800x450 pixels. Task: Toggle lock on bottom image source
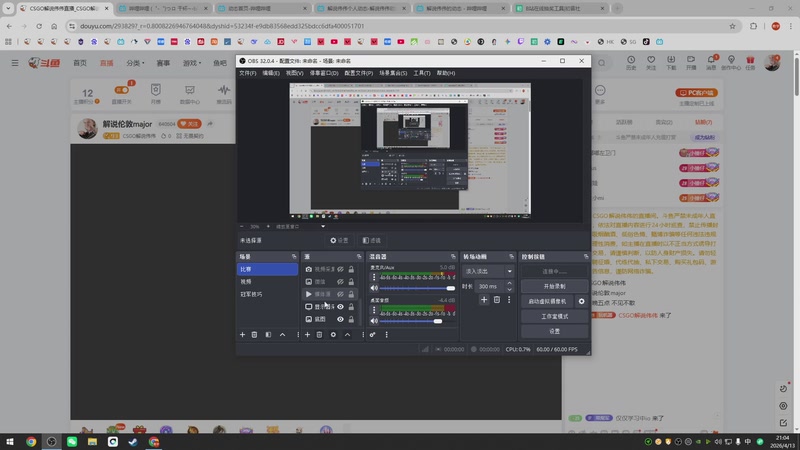point(351,319)
